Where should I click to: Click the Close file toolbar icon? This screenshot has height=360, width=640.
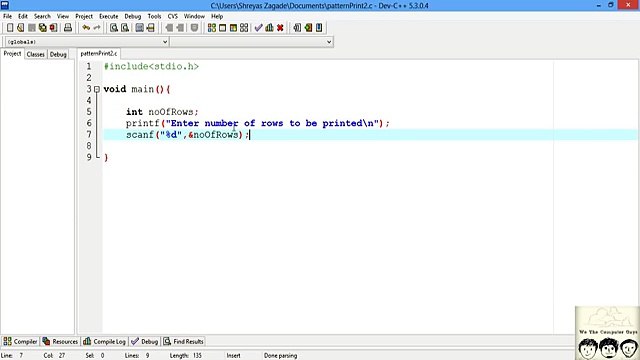tap(53, 28)
